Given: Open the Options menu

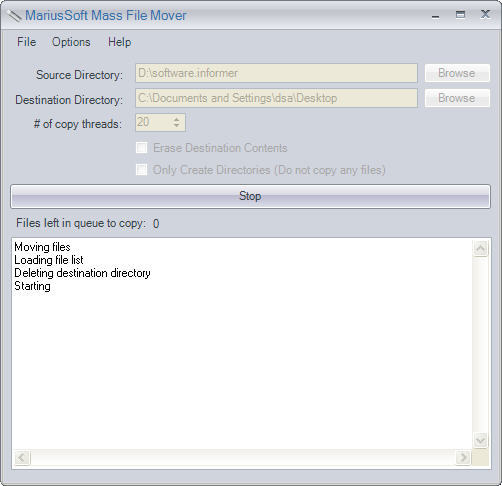Looking at the screenshot, I should click(71, 42).
